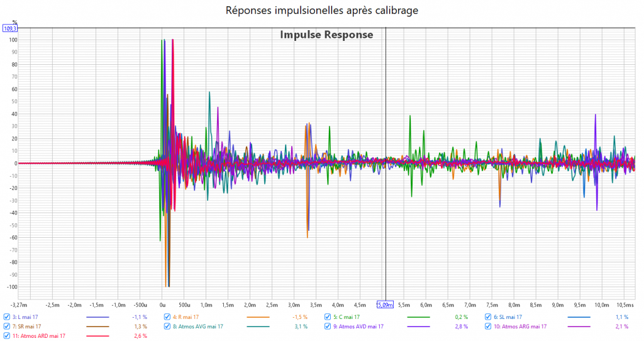
Task: Toggle the 11: Atmos ARD checkbox
Action: 7,336
